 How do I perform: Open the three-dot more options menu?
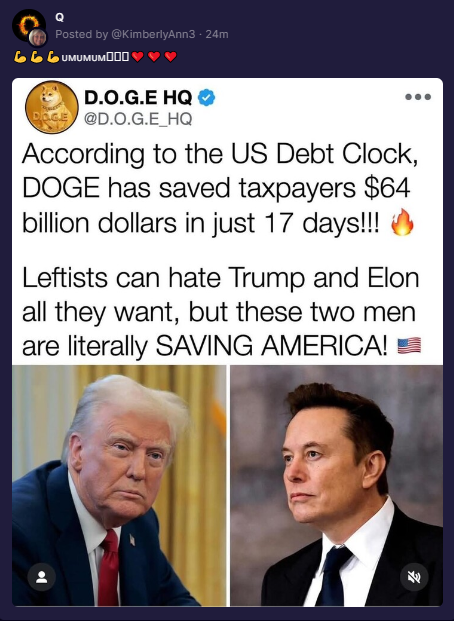[418, 97]
